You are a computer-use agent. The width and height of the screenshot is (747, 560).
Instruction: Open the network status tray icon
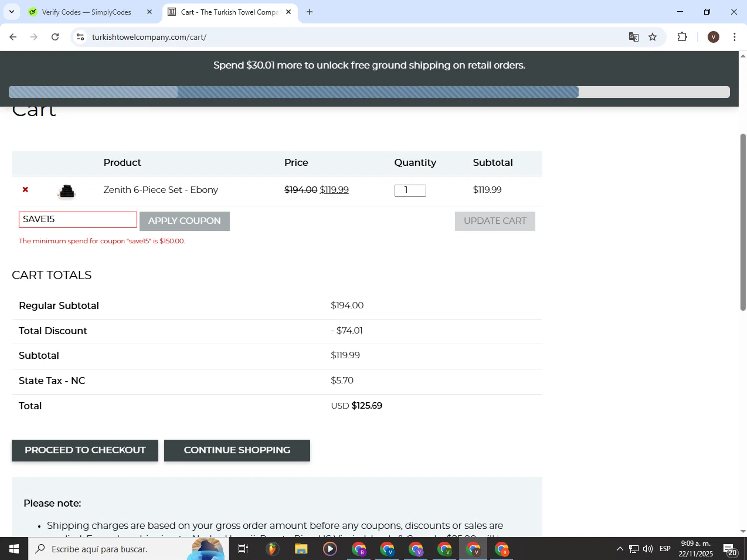tap(634, 549)
